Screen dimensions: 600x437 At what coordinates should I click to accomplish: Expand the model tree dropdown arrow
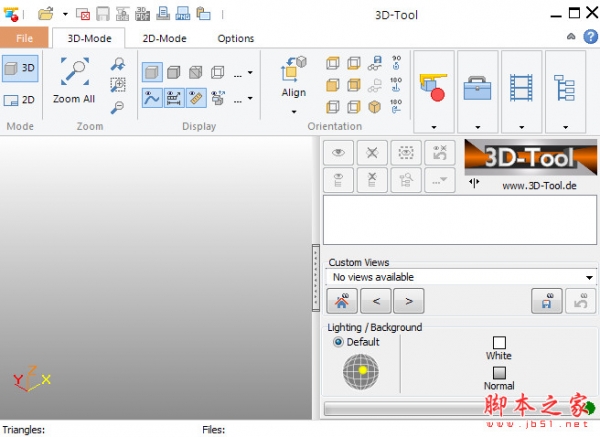565,127
